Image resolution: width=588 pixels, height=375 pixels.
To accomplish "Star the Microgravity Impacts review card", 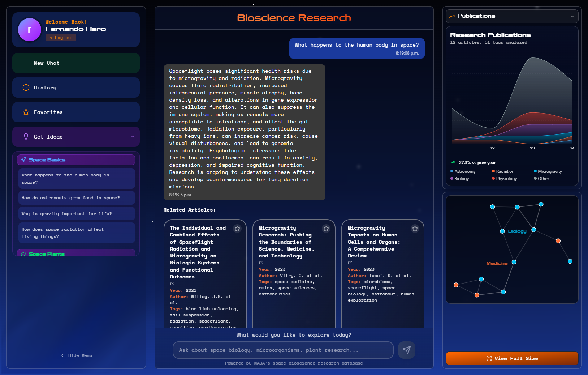I will 415,228.
